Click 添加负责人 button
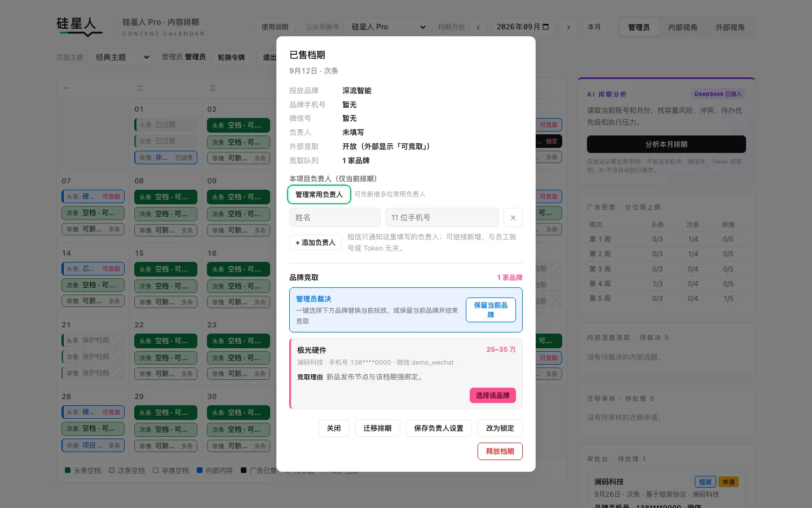This screenshot has width=812, height=508. pyautogui.click(x=315, y=243)
